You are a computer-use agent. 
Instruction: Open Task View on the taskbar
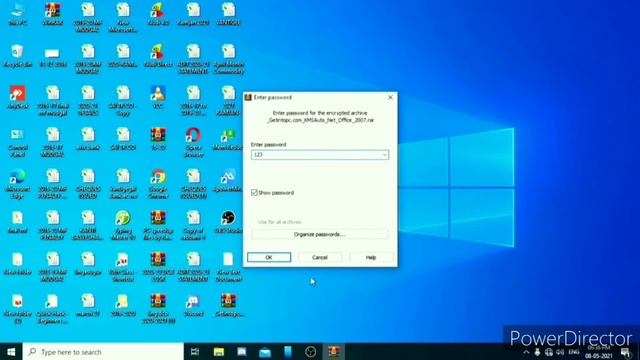click(x=195, y=351)
